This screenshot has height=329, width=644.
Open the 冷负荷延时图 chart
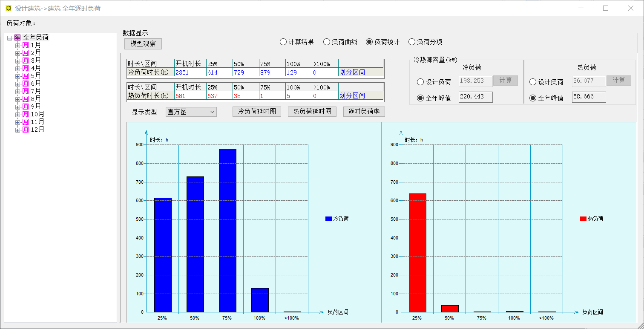[257, 112]
